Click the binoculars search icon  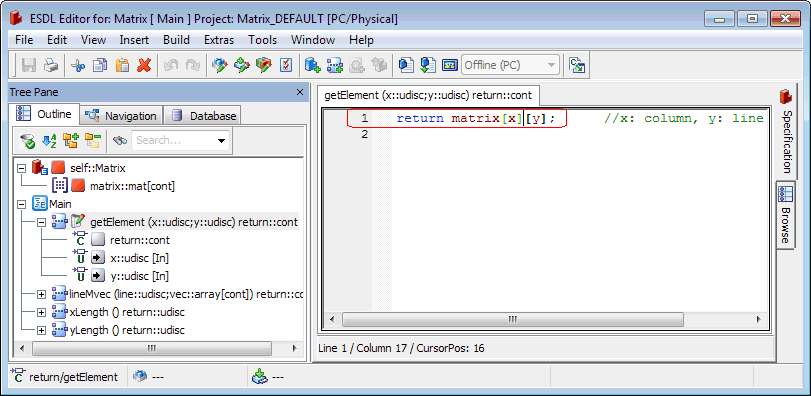click(119, 140)
